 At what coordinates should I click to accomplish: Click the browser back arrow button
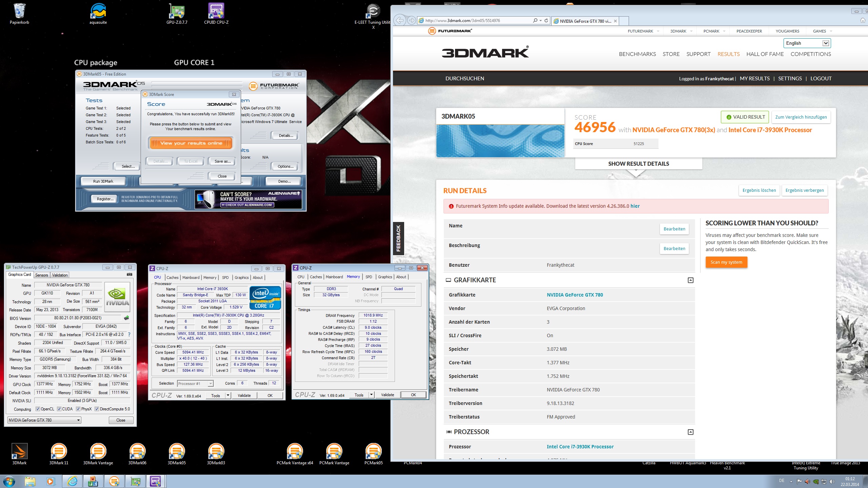point(400,20)
